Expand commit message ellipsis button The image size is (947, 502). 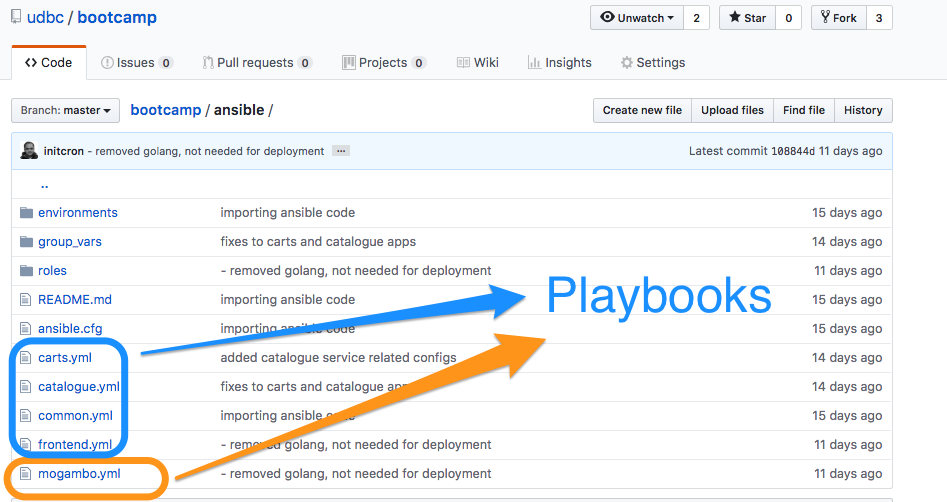pos(341,151)
